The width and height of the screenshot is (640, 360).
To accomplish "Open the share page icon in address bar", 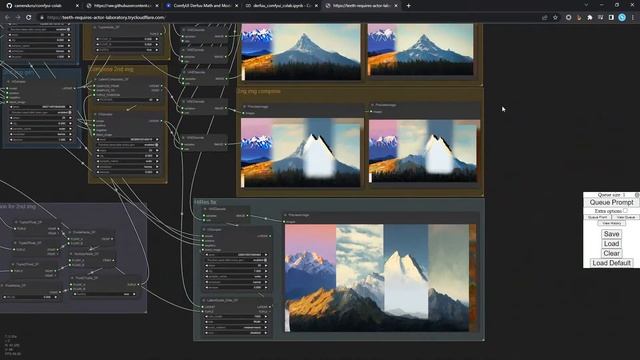I will coord(544,18).
